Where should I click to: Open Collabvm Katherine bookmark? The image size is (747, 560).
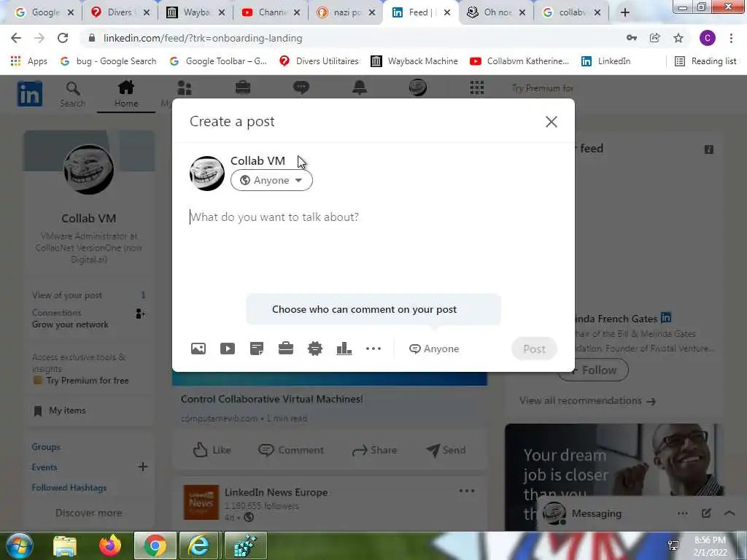[519, 61]
